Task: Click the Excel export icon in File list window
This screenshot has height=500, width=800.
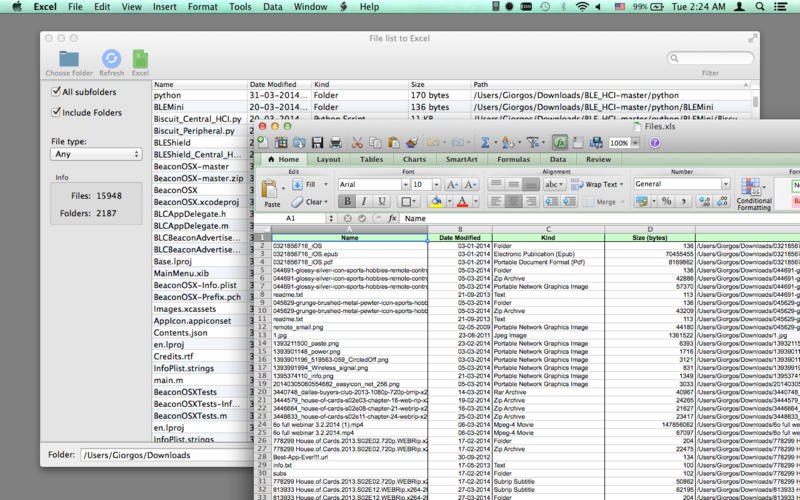Action: coord(140,59)
